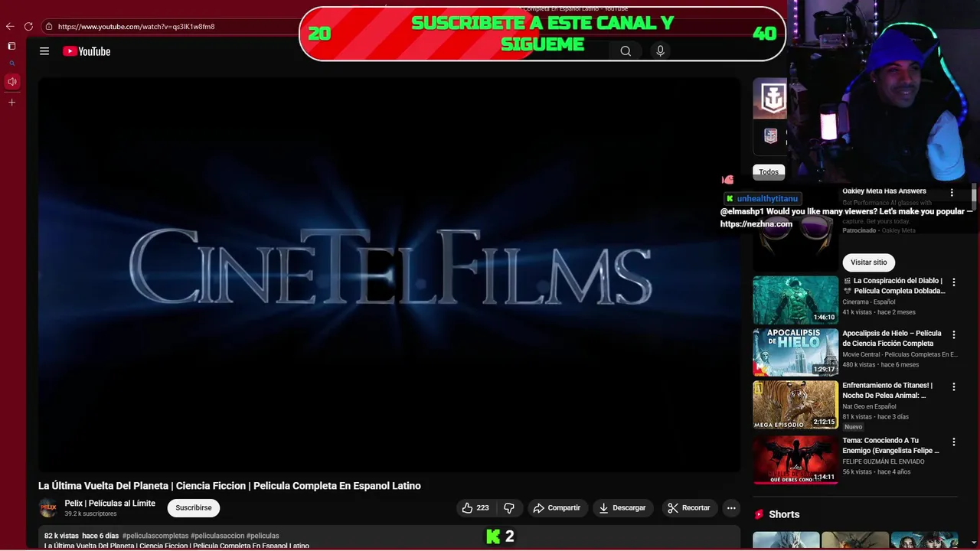The image size is (980, 551).
Task: Click the https://nezhna.com chat link
Action: pyautogui.click(x=756, y=224)
